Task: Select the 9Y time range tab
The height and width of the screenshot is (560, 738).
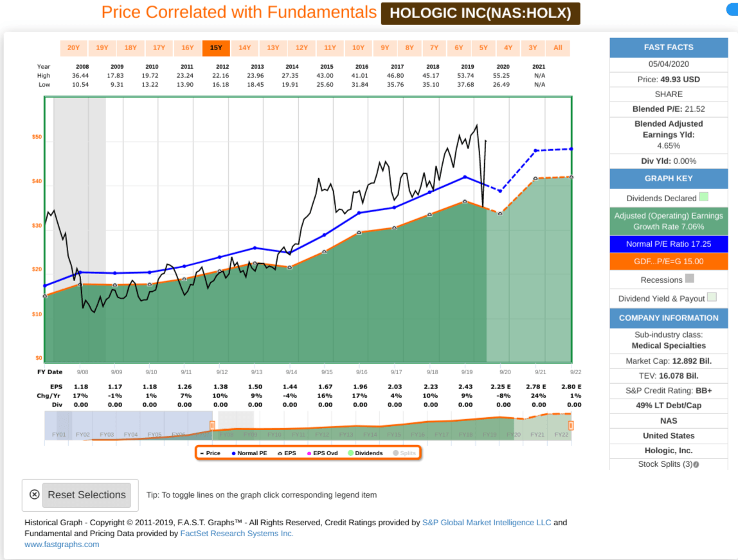Action: coord(385,48)
